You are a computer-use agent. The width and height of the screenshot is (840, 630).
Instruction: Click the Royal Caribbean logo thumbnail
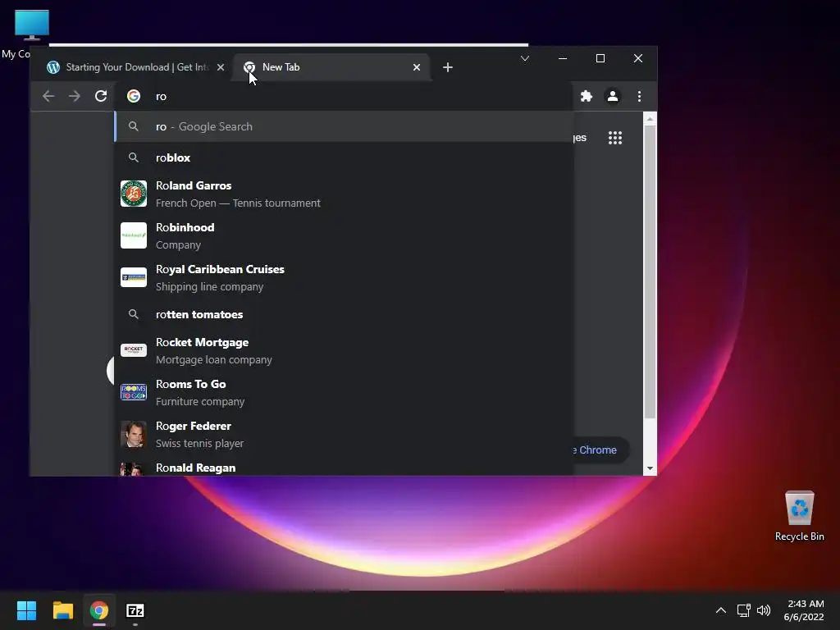[x=134, y=277]
